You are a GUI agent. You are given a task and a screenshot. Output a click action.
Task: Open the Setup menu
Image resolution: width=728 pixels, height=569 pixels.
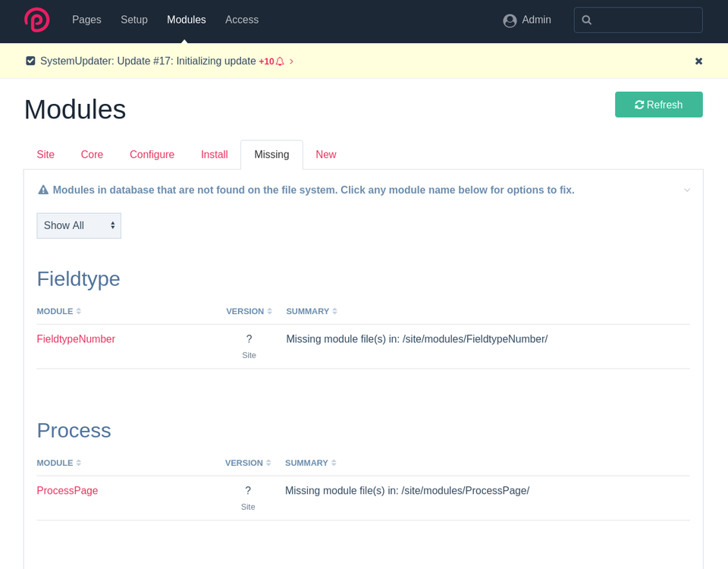(134, 20)
